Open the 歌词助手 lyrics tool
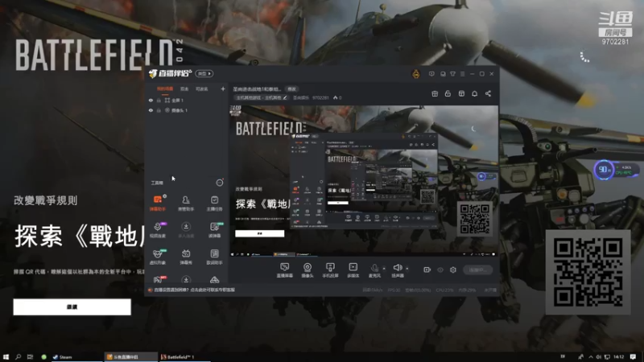Screen dimensions: 644x362 pos(214,257)
